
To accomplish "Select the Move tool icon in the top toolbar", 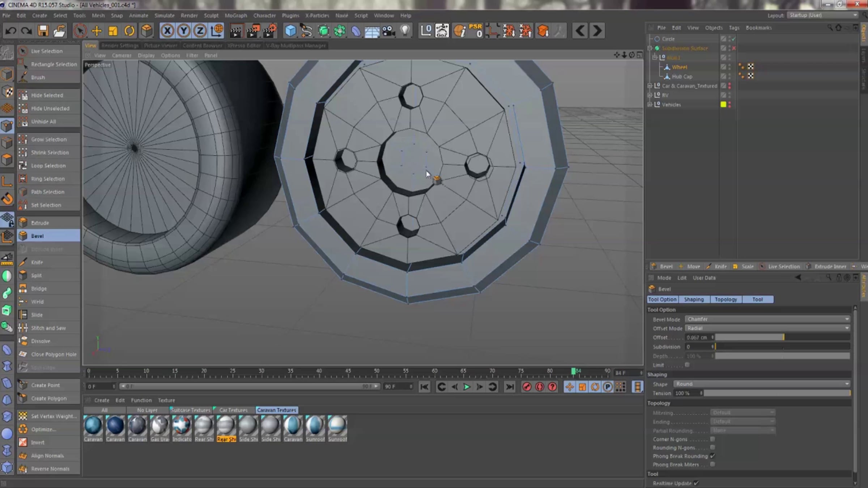I will coord(97,31).
